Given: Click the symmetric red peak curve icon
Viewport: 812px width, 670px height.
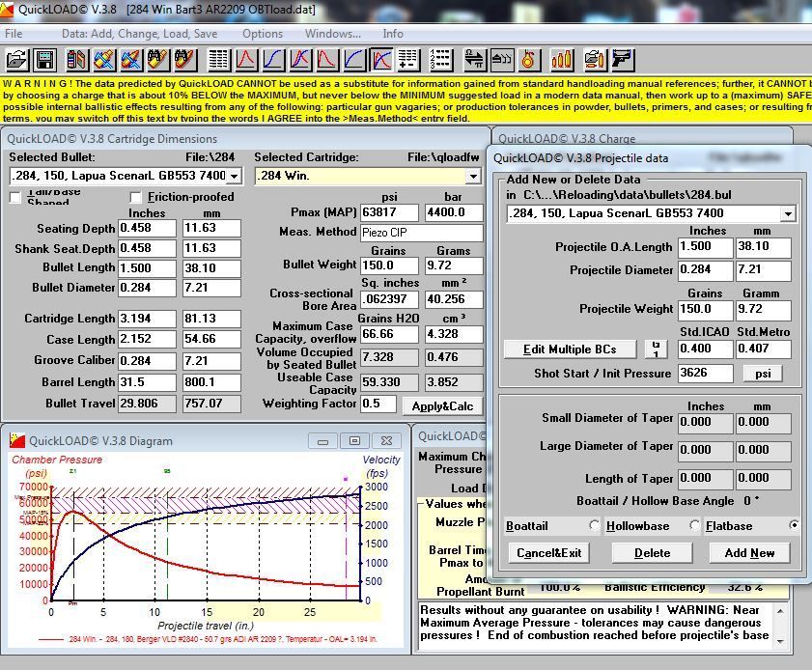Looking at the screenshot, I should [246, 60].
